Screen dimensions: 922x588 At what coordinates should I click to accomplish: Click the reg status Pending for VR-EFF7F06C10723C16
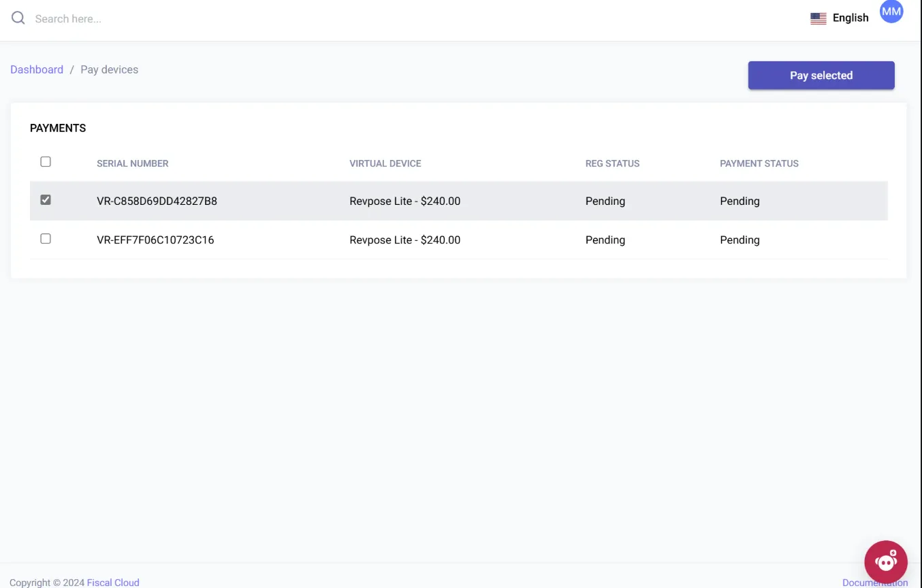(x=605, y=240)
